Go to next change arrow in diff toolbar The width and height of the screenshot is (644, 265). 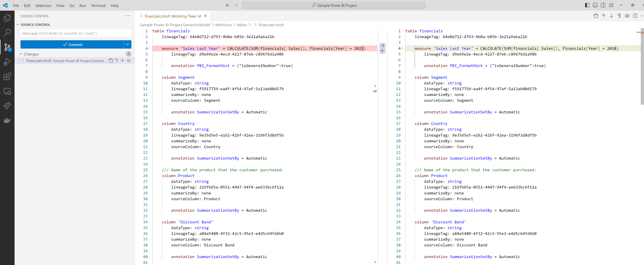(611, 16)
